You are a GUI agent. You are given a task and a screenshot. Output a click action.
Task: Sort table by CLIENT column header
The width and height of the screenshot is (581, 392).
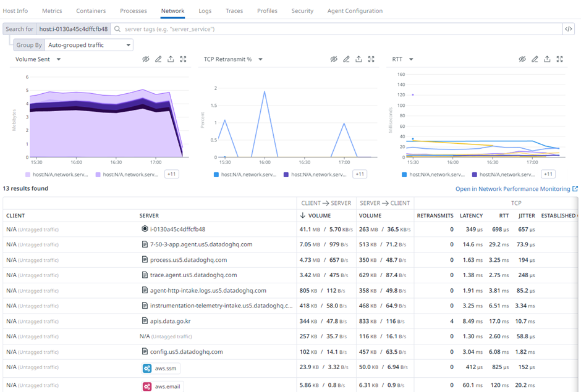coord(15,216)
